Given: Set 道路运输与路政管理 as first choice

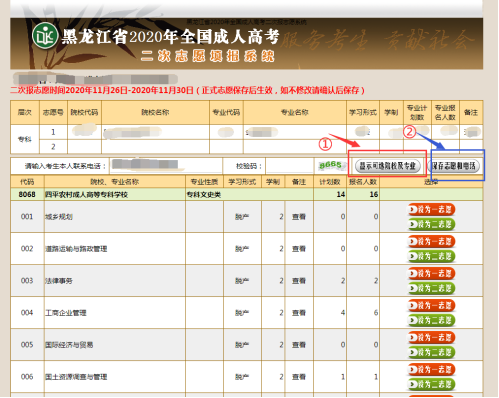Looking at the screenshot, I should tap(431, 241).
